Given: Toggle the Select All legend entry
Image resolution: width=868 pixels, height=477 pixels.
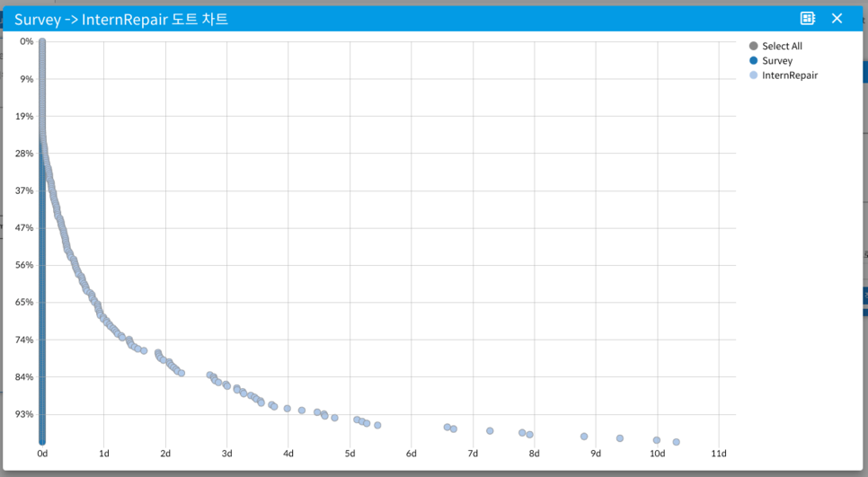Looking at the screenshot, I should [781, 46].
